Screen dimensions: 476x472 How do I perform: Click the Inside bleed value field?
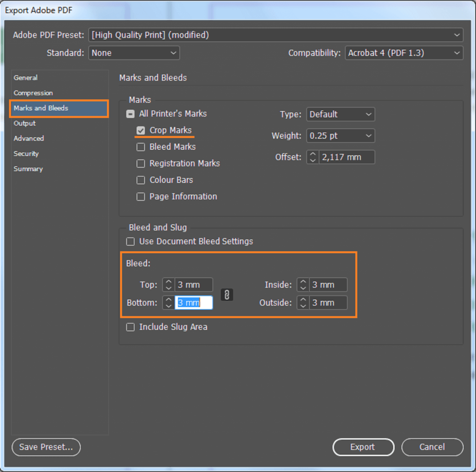328,285
